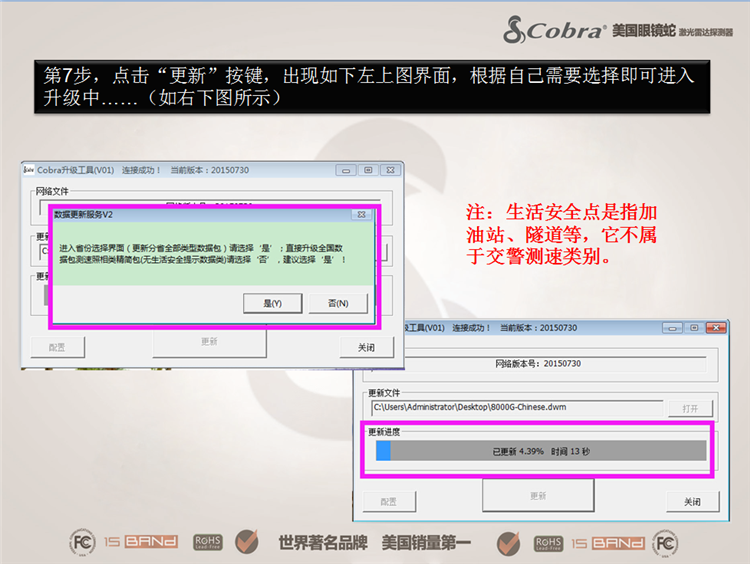The image size is (750, 564).
Task: Maximize the upper-left Cobra upgrade tool window
Action: (368, 170)
